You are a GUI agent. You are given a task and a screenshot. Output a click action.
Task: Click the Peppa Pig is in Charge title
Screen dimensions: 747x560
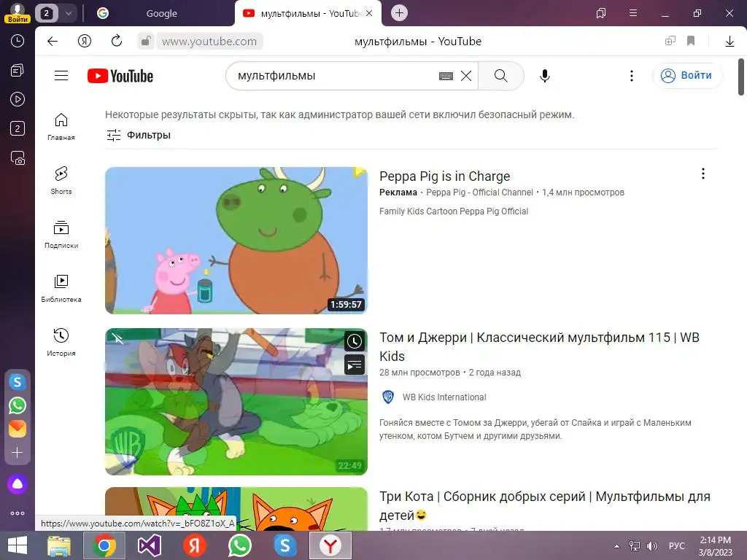click(x=444, y=176)
